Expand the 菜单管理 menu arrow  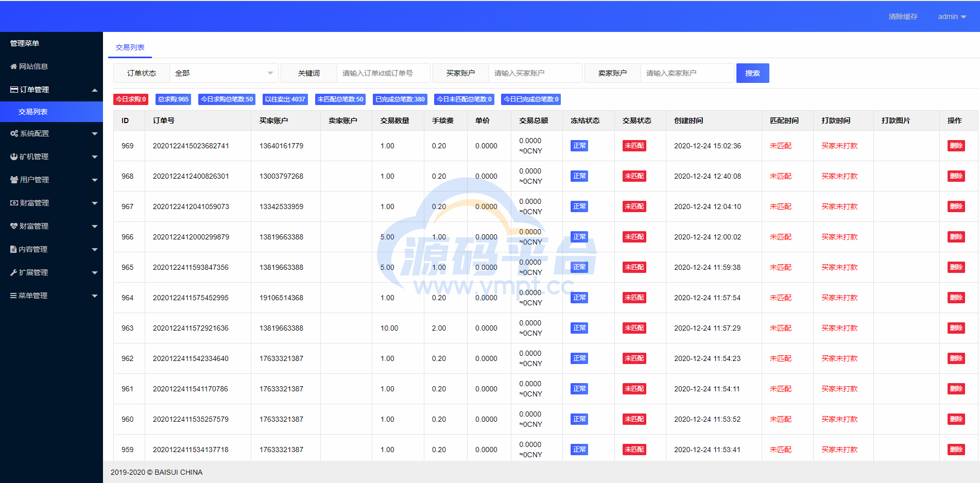95,296
